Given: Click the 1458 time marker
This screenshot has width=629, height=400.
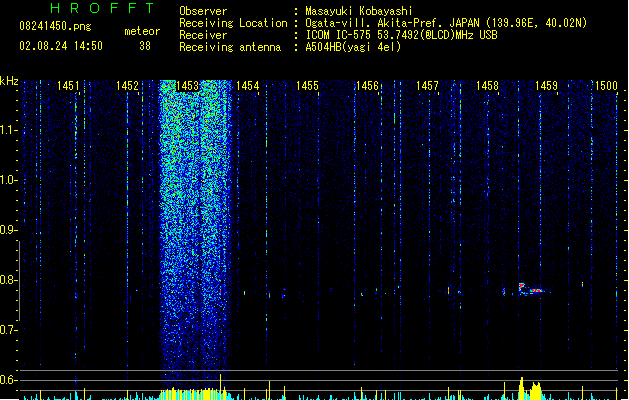Looking at the screenshot, I should pos(487,86).
